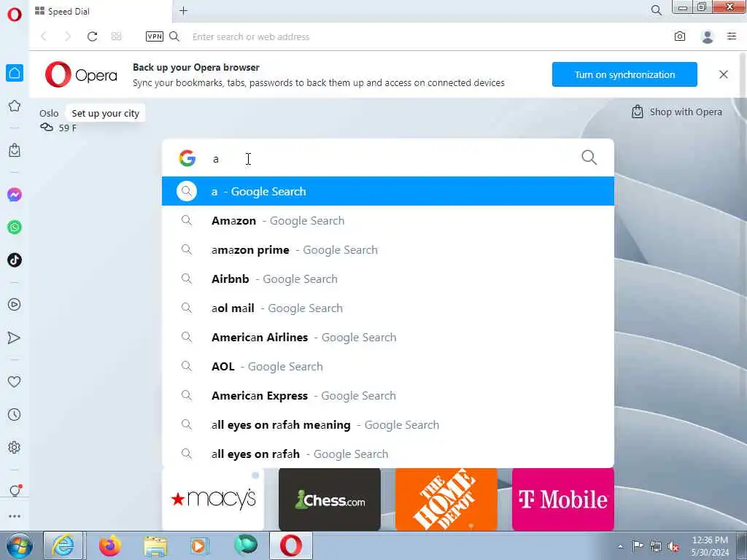The image size is (747, 560).
Task: Launch Firefox from the taskbar
Action: click(x=110, y=545)
